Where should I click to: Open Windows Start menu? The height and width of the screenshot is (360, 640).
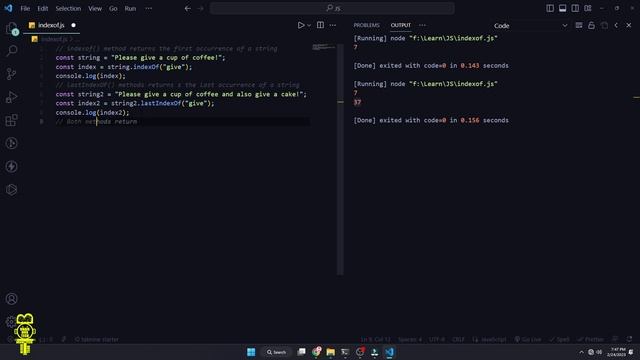251,352
